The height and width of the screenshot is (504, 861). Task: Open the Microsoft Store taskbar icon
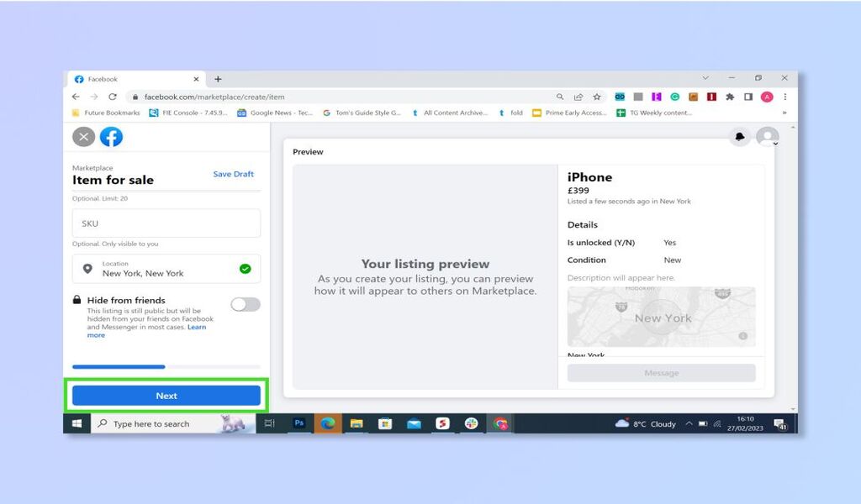pyautogui.click(x=385, y=423)
